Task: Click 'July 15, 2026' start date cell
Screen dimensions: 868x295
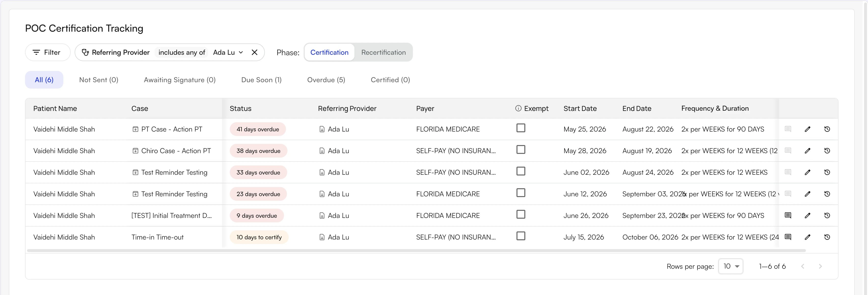Action: click(583, 237)
